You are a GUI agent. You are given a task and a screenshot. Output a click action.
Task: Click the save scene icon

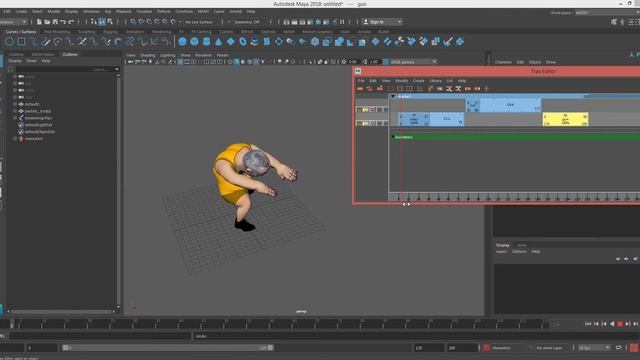(x=55, y=22)
